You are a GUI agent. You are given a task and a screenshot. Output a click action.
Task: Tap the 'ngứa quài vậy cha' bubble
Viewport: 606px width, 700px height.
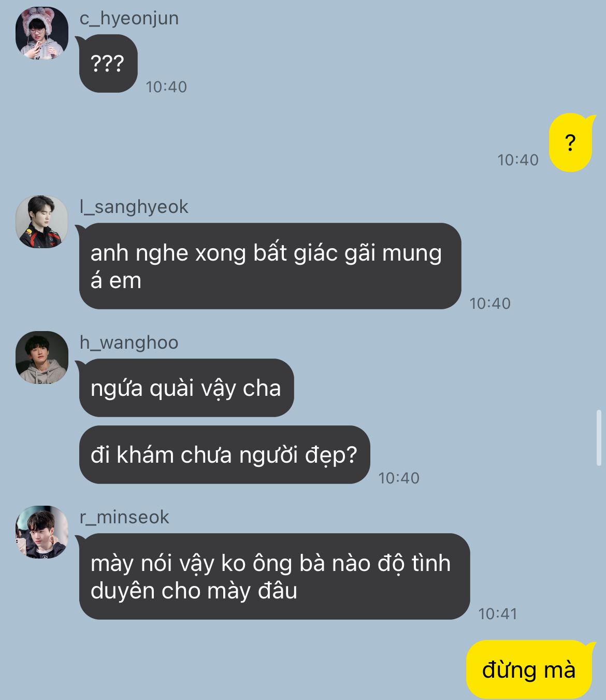point(186,388)
